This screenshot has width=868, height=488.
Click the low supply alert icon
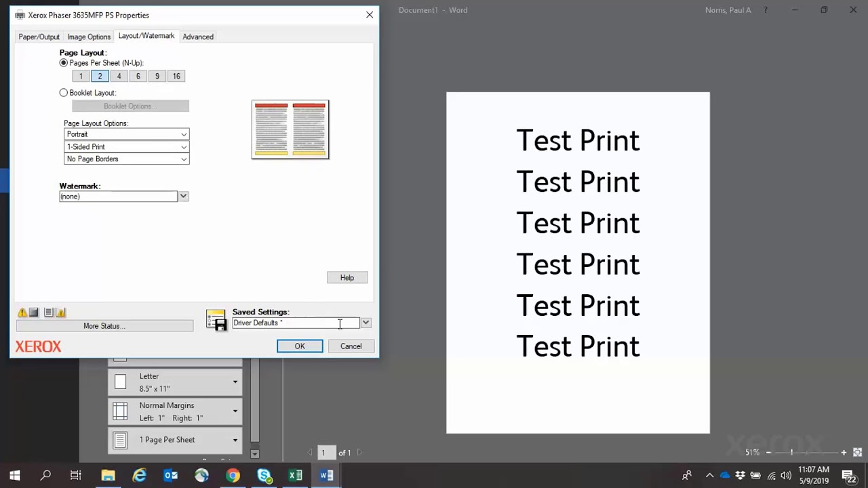[61, 312]
